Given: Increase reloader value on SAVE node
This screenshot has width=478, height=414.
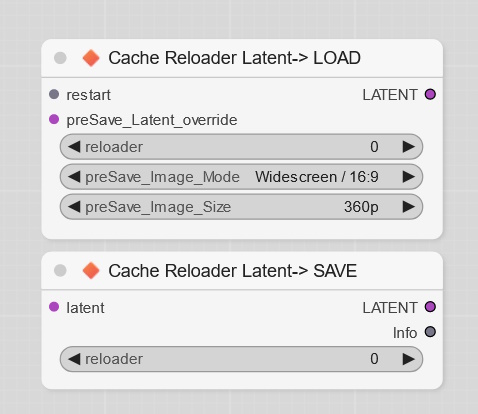Looking at the screenshot, I should (409, 359).
